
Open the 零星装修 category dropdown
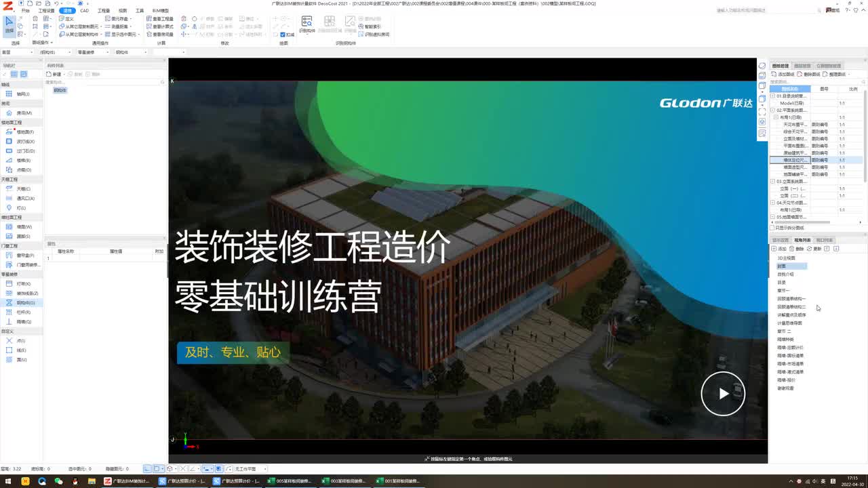pyautogui.click(x=94, y=52)
